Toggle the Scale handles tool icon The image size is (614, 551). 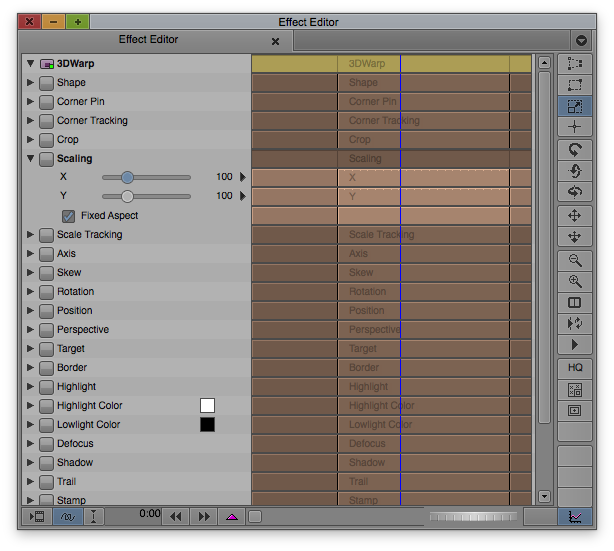coord(574,106)
